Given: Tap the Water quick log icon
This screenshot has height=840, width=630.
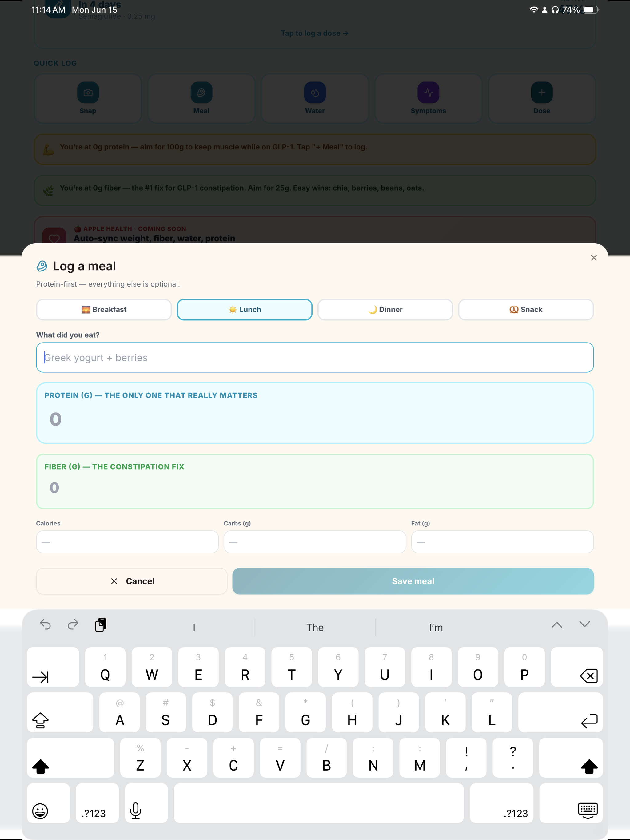Looking at the screenshot, I should (315, 92).
